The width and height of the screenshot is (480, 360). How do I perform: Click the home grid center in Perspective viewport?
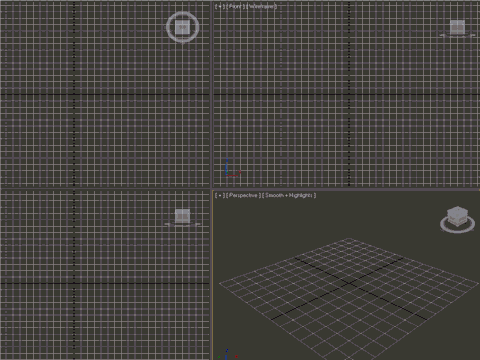click(x=349, y=283)
